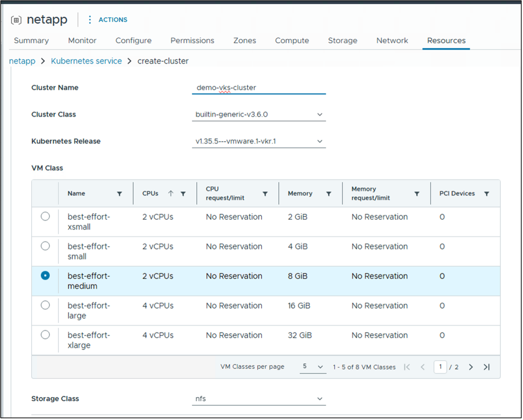Select the Resources tab

446,41
